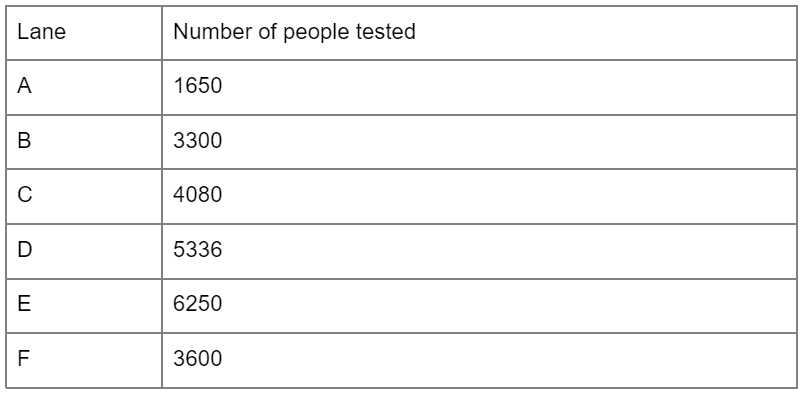Select the cell containing 4080

pos(479,196)
